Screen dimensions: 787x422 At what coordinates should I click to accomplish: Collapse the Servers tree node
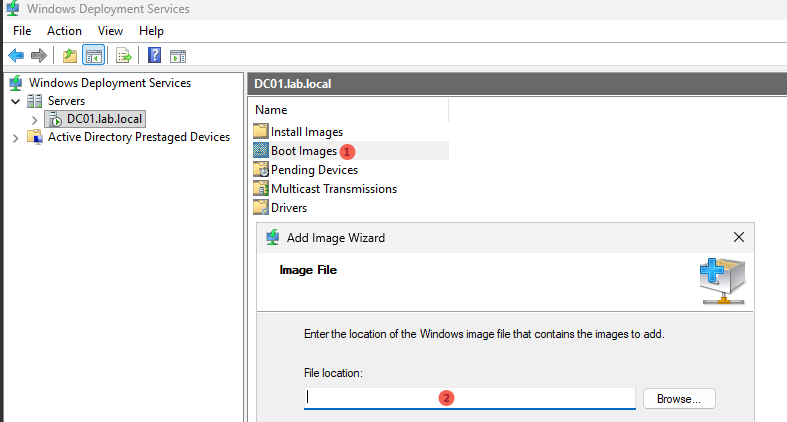point(16,101)
